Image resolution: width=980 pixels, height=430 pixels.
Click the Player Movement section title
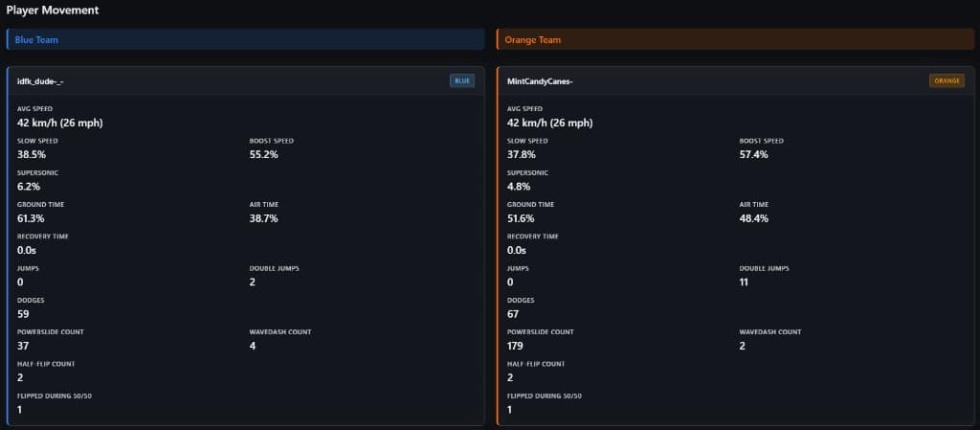[x=52, y=11]
